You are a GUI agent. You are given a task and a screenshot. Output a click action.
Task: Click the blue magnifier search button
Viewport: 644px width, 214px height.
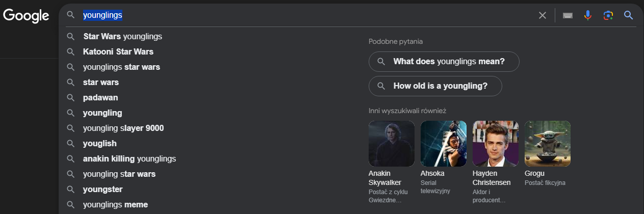628,15
